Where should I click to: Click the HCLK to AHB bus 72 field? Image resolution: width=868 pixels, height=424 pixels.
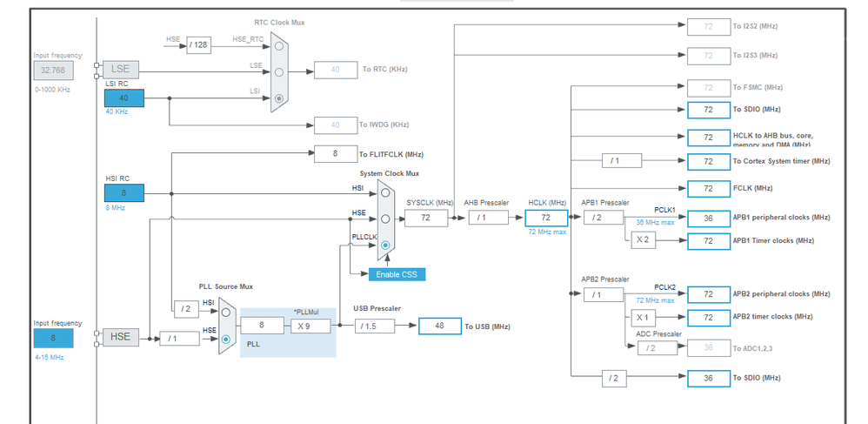coord(709,138)
